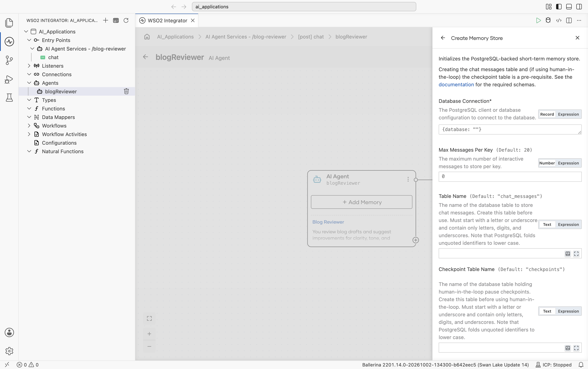The height and width of the screenshot is (369, 588).
Task: Open AI Agent node three-dot menu
Action: coord(408,179)
